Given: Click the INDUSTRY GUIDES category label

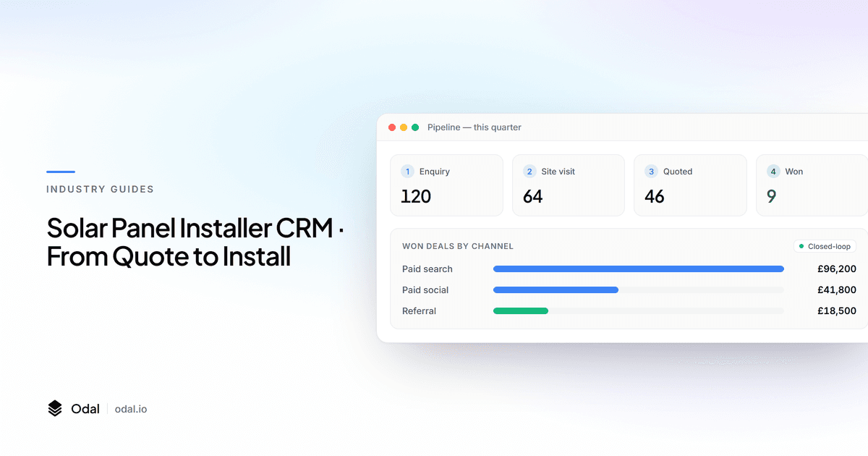Looking at the screenshot, I should (x=100, y=190).
